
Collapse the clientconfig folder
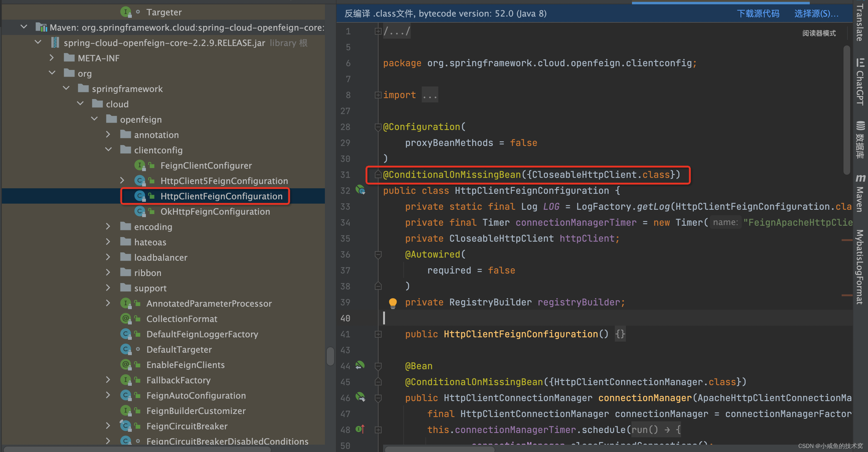pyautogui.click(x=108, y=149)
